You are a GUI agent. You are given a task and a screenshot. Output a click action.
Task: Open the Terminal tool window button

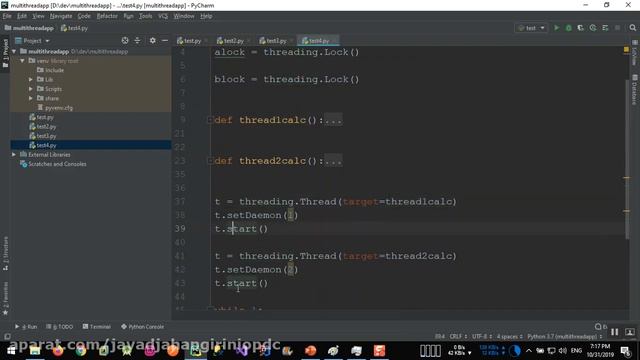click(x=97, y=327)
